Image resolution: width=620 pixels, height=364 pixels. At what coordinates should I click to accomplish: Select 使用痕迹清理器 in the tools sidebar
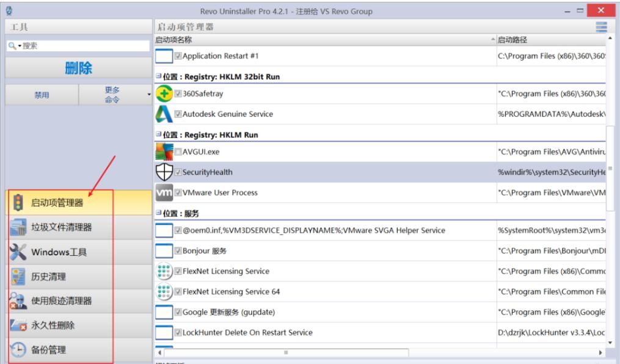[61, 301]
